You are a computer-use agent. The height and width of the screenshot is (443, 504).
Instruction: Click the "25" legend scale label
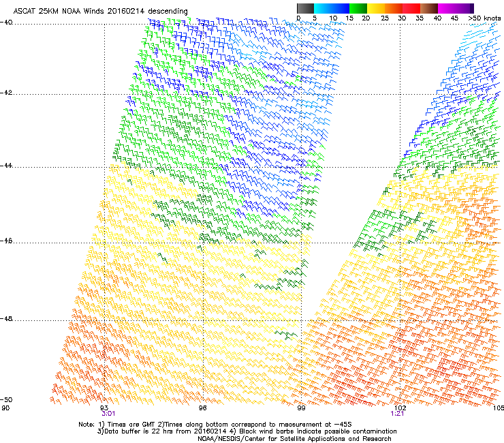click(385, 18)
